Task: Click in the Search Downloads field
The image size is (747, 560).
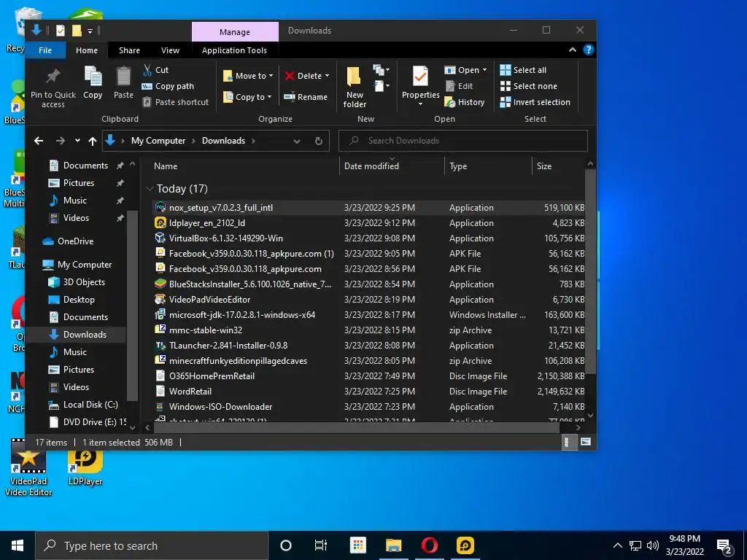Action: click(x=463, y=141)
